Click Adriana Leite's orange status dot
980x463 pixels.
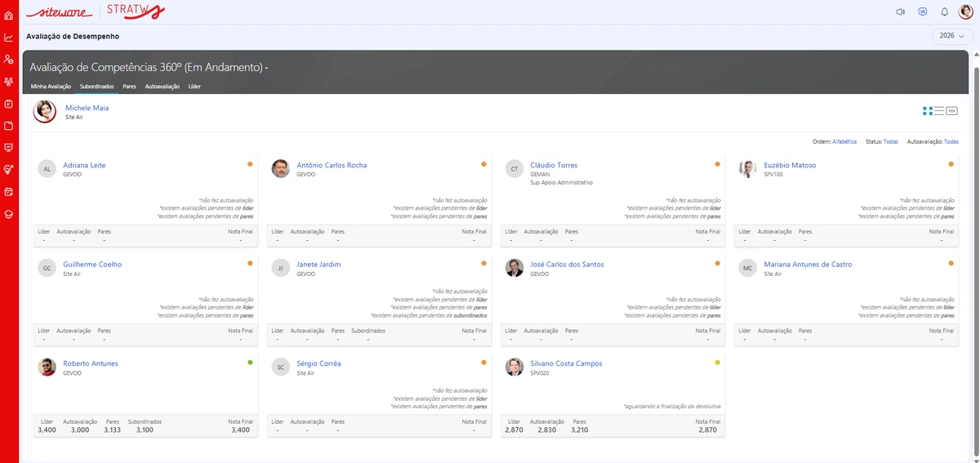(250, 164)
